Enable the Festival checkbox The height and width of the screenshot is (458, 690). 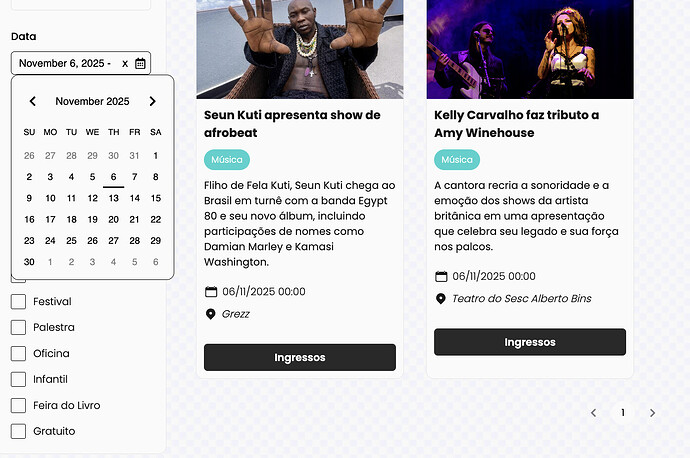pos(18,301)
